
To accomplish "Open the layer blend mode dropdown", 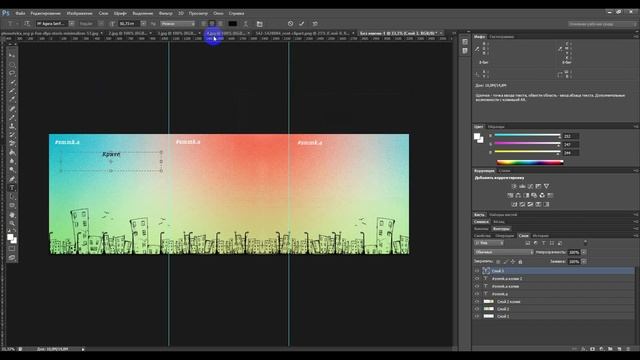I will [504, 252].
